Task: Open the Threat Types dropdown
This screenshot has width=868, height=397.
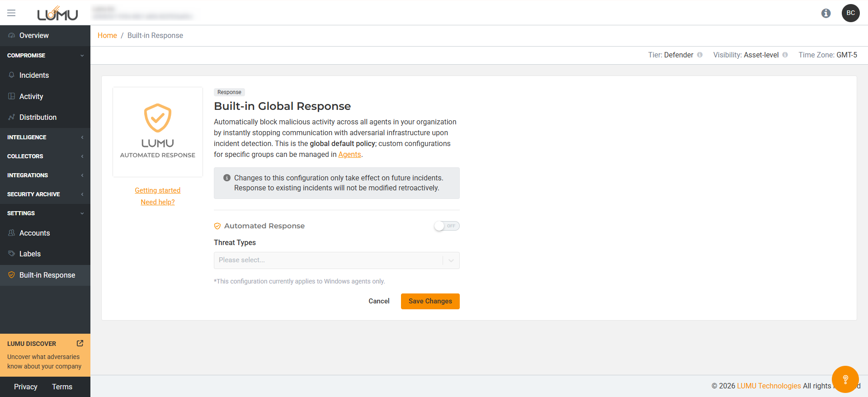Action: pos(336,260)
